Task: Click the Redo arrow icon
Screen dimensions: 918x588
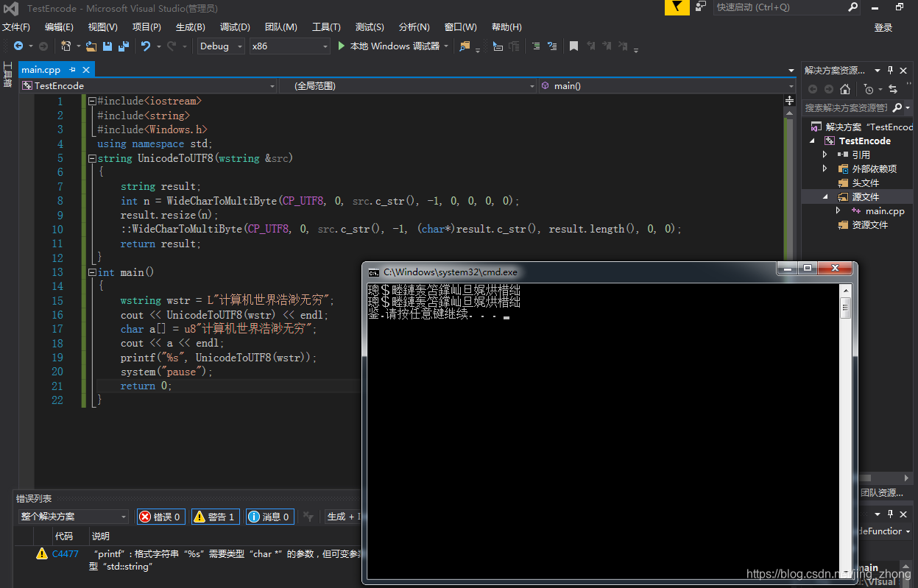Action: (x=171, y=46)
